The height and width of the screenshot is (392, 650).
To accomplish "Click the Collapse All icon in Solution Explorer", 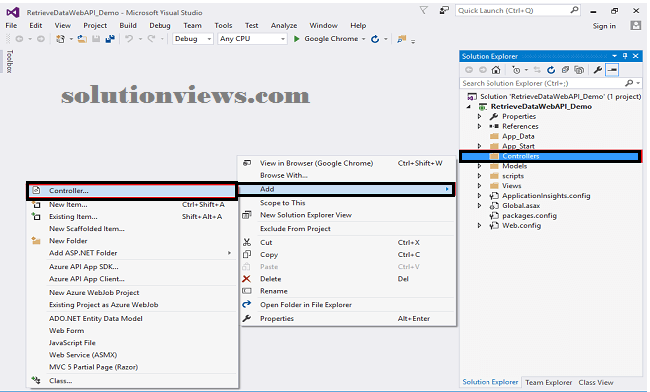I will click(x=565, y=70).
